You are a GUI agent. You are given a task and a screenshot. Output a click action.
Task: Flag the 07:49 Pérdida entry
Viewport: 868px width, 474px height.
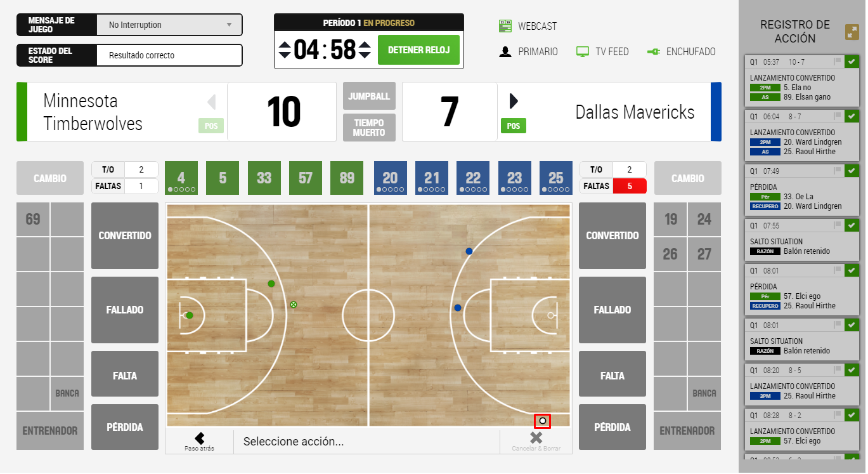point(838,171)
